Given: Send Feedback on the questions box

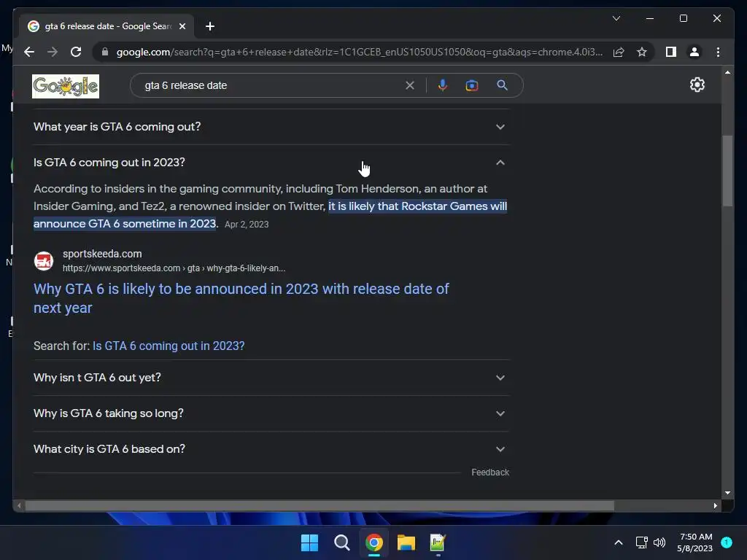Looking at the screenshot, I should pos(490,472).
